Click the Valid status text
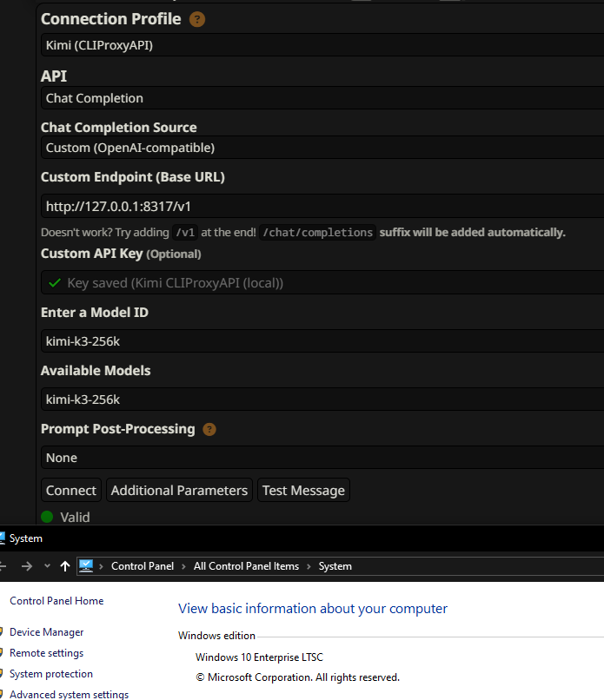 (75, 517)
